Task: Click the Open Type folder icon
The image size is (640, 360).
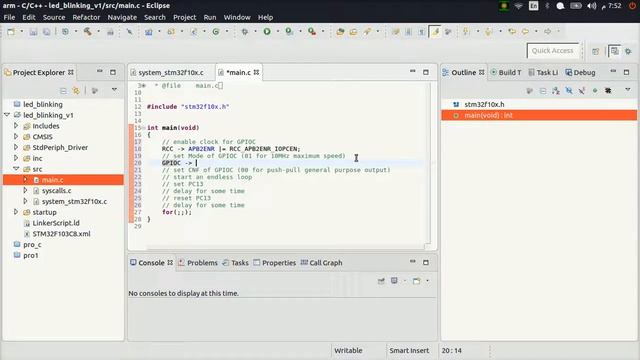Action: click(340, 31)
